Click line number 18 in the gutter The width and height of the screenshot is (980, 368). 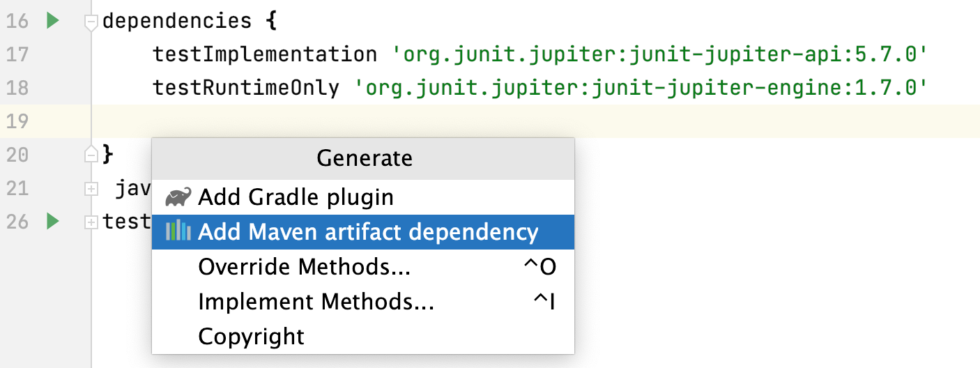tap(17, 88)
